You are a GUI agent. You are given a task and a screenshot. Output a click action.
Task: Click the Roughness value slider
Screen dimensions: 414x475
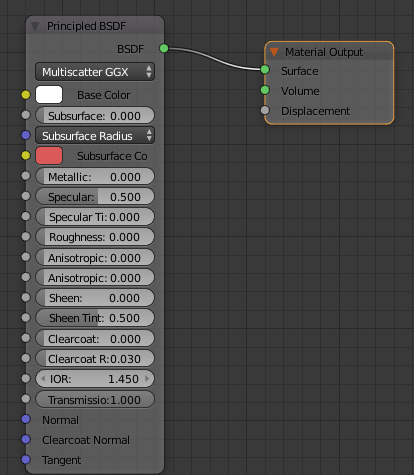95,237
